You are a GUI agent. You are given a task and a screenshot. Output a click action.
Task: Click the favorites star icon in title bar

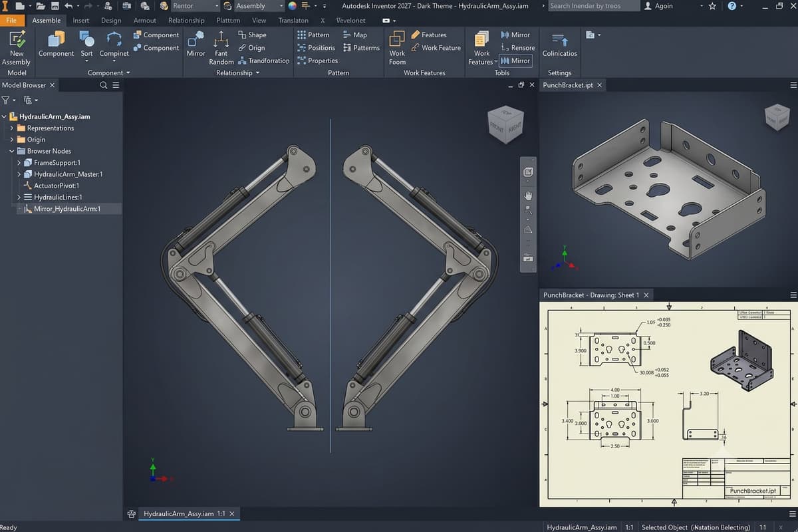tap(712, 6)
